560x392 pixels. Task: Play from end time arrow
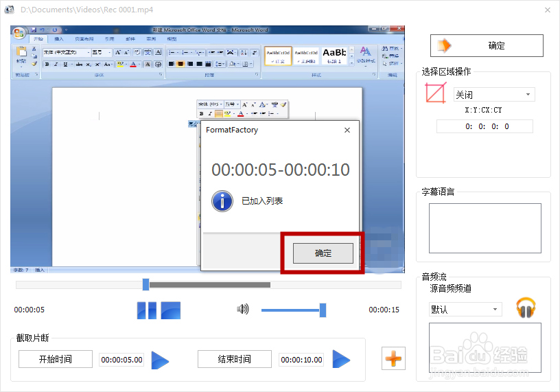[341, 359]
